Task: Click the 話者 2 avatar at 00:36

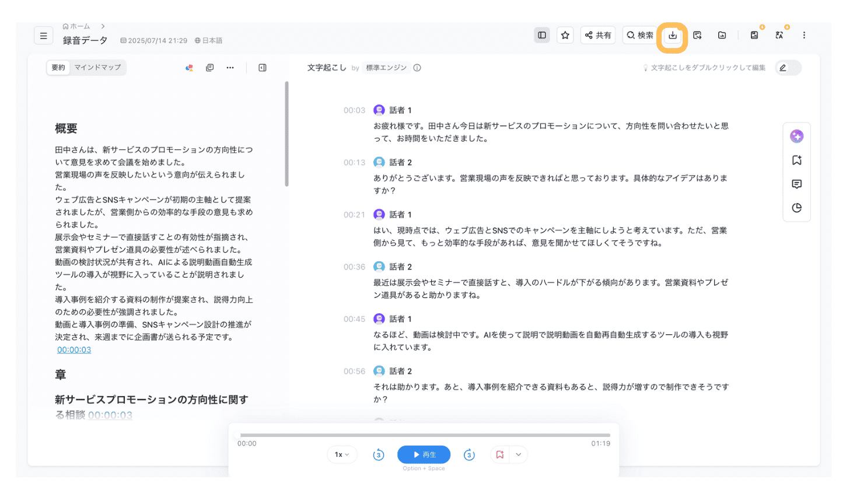Action: [379, 267]
